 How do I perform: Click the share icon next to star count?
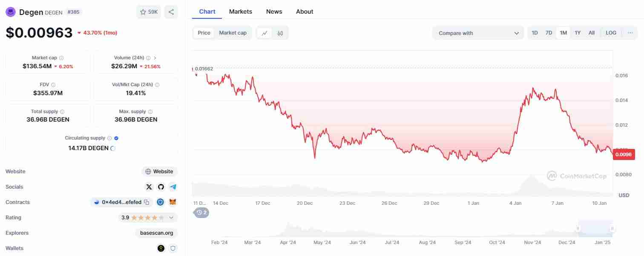pyautogui.click(x=171, y=12)
